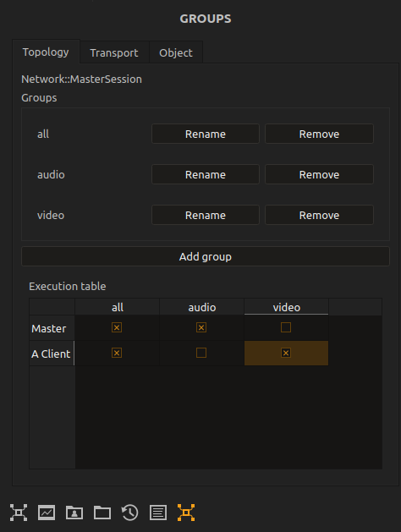Viewport: 401px width, 532px height.
Task: Enable A Client in the audio column
Action: 201,353
